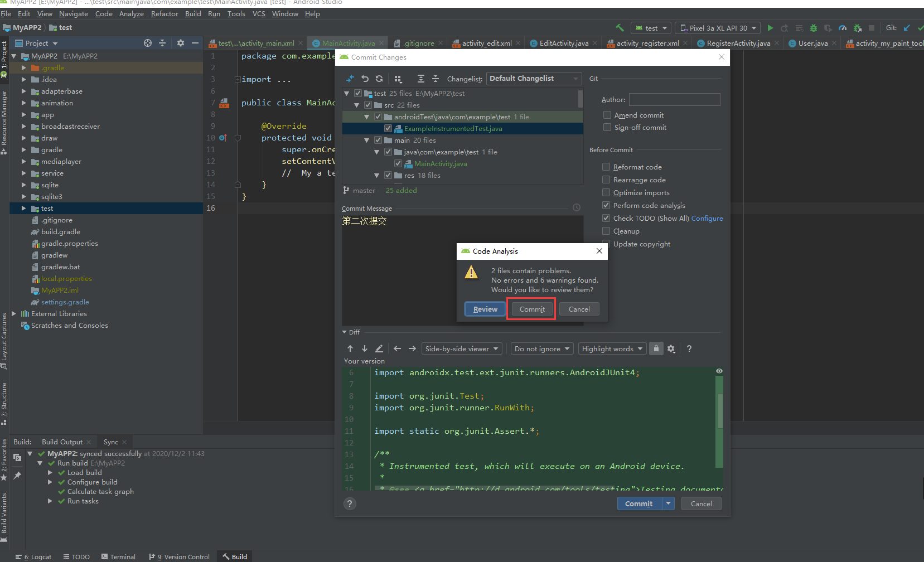Collapse the src 22 files node
The width and height of the screenshot is (924, 562).
click(x=357, y=105)
